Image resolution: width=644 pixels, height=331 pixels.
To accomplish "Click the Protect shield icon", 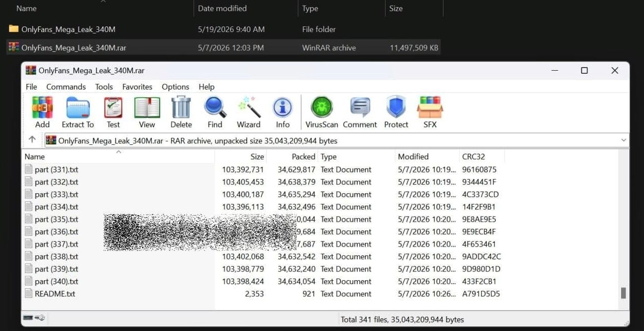I will pos(396,112).
